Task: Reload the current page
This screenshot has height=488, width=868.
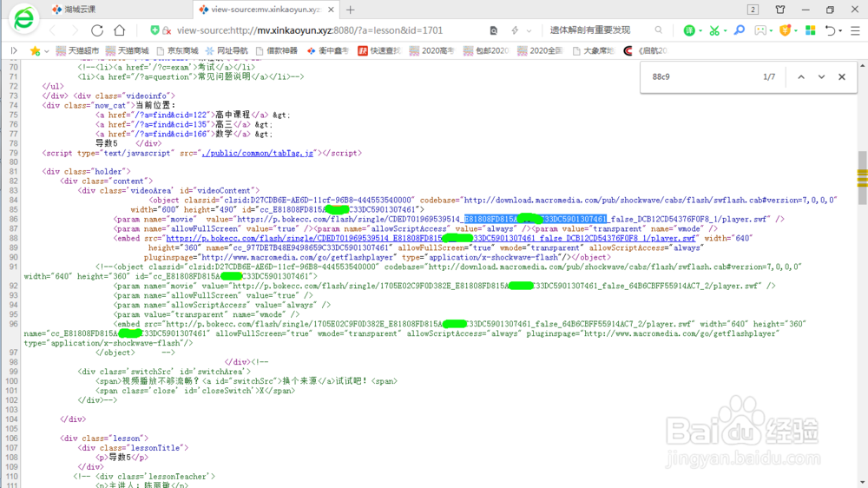Action: (97, 30)
